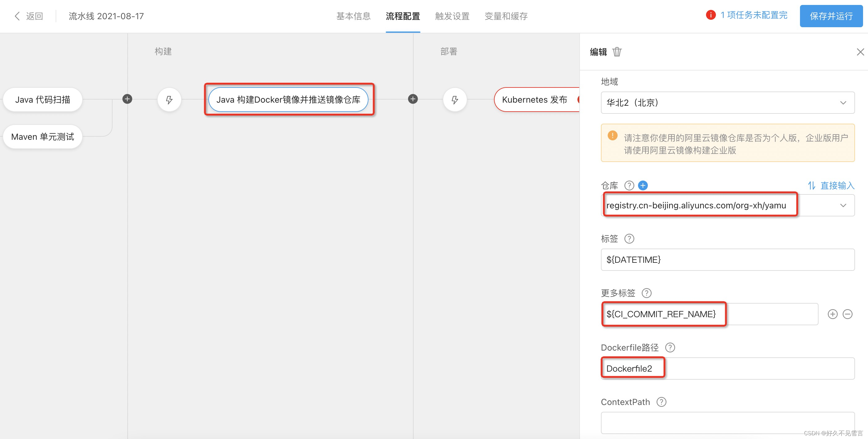The image size is (868, 439).
Task: Show help for 更多标签
Action: coord(646,293)
